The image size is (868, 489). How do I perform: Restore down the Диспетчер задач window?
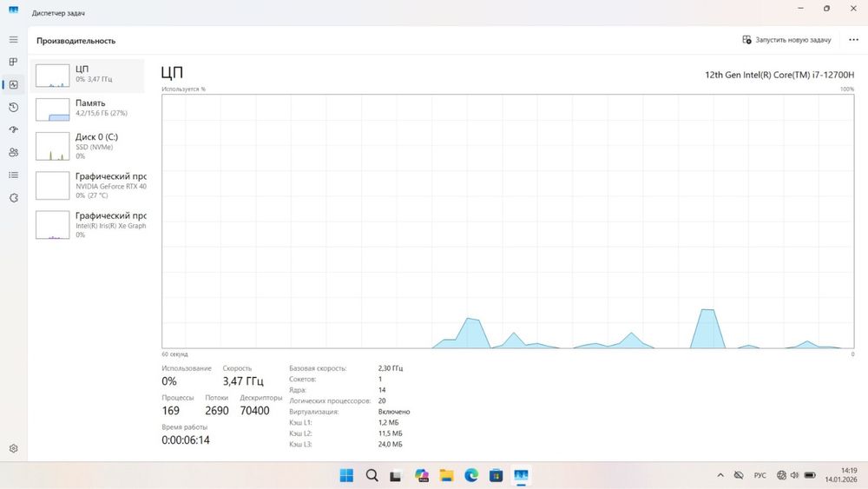coord(826,9)
